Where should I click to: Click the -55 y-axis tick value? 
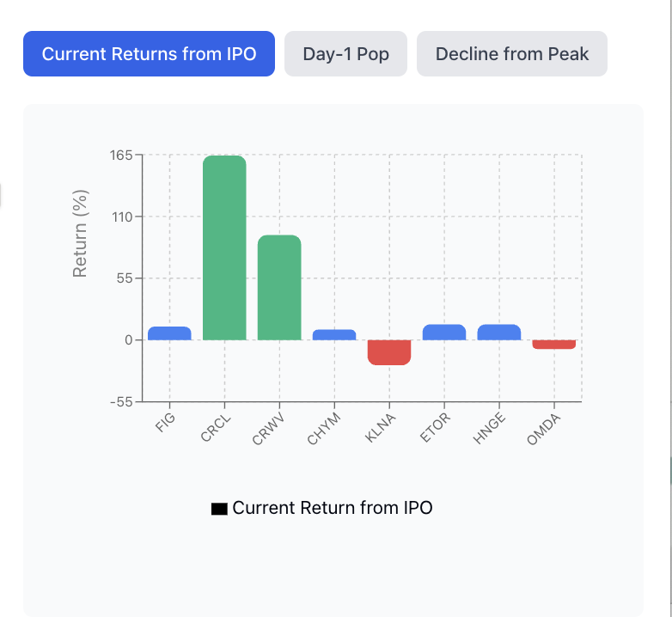click(119, 401)
